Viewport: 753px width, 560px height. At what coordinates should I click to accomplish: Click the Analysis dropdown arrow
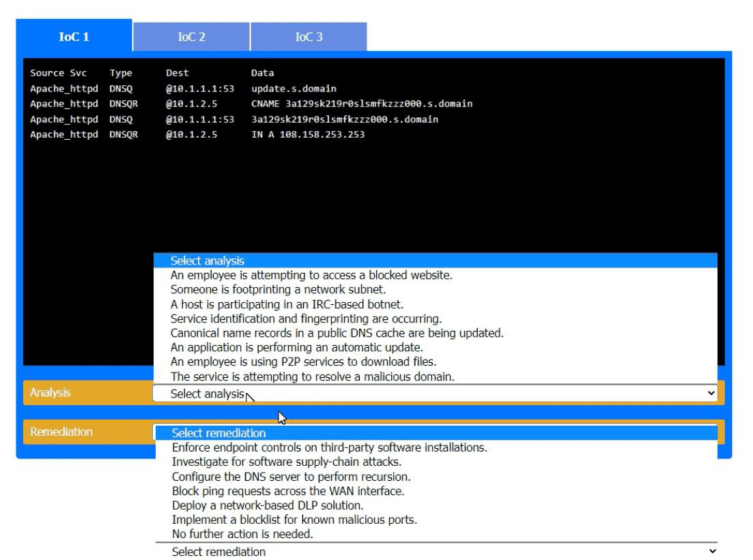pos(711,394)
